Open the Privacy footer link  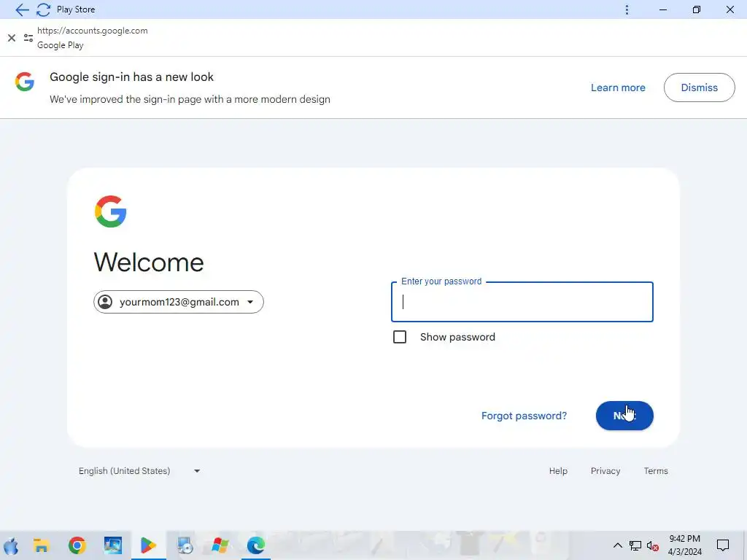605,471
